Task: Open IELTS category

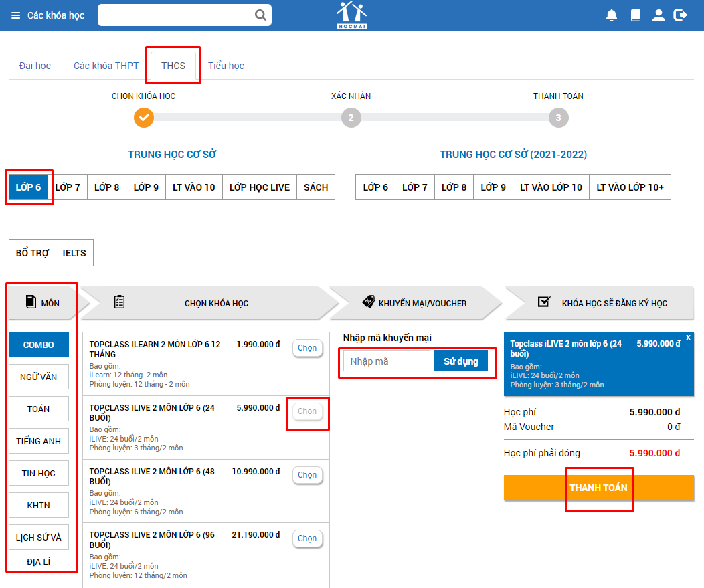Action: 74,253
